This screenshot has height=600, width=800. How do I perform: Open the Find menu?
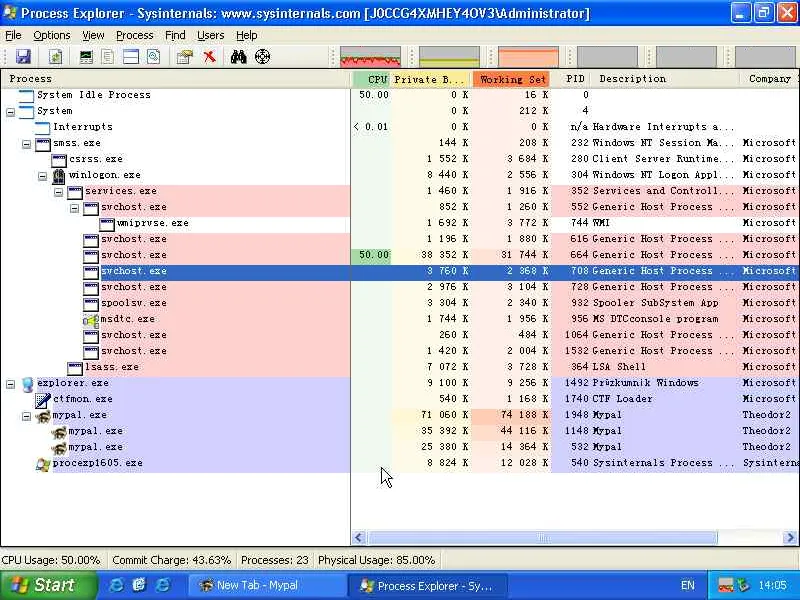[x=175, y=35]
